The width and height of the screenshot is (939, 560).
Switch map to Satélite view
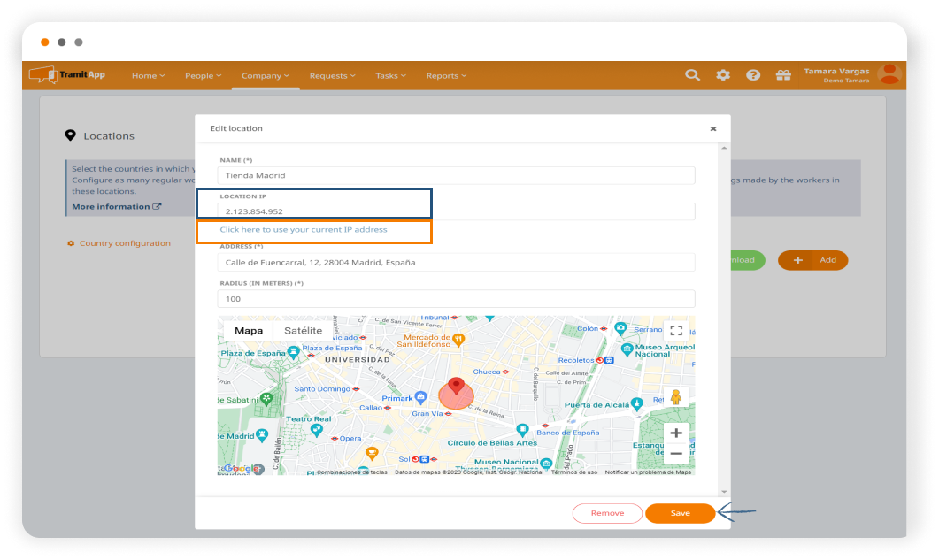pos(303,331)
